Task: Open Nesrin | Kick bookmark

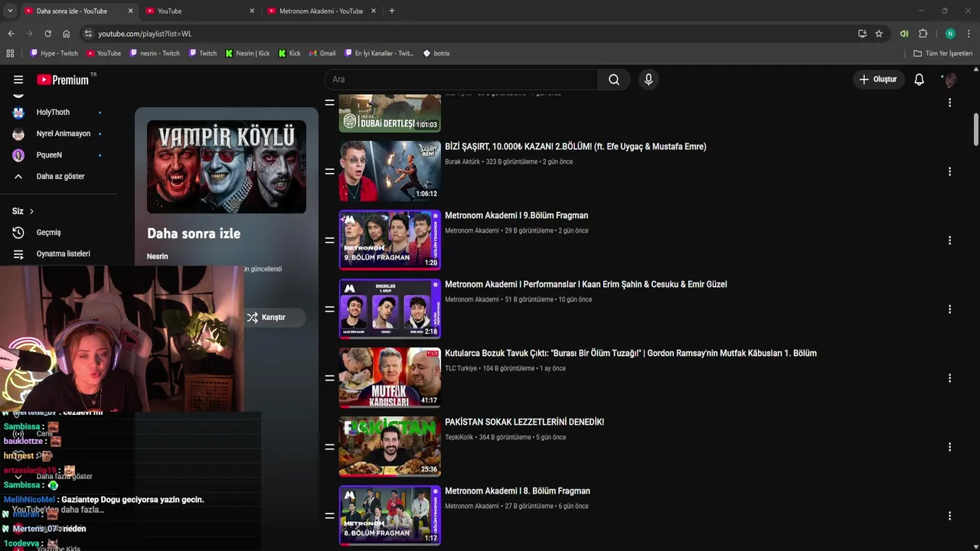Action: [x=247, y=54]
